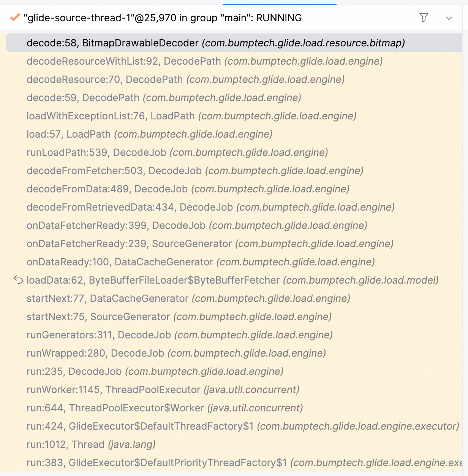This screenshot has width=468, height=476.
Task: Select runGenerators:311 DecodeJob frame
Action: click(179, 335)
